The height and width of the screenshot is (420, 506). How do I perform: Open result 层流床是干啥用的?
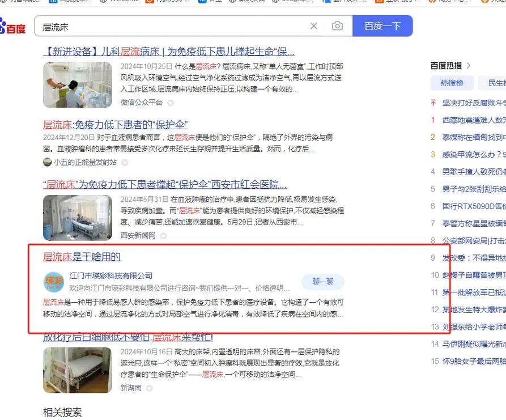(x=82, y=257)
